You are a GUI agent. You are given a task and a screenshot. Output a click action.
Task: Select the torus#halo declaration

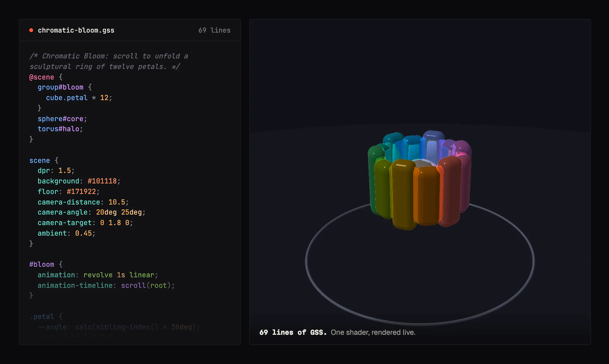tap(60, 129)
